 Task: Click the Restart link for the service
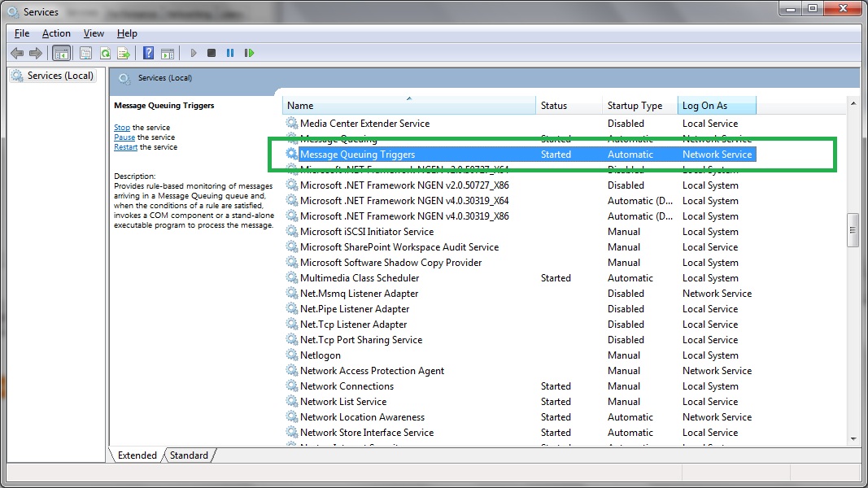tap(124, 147)
